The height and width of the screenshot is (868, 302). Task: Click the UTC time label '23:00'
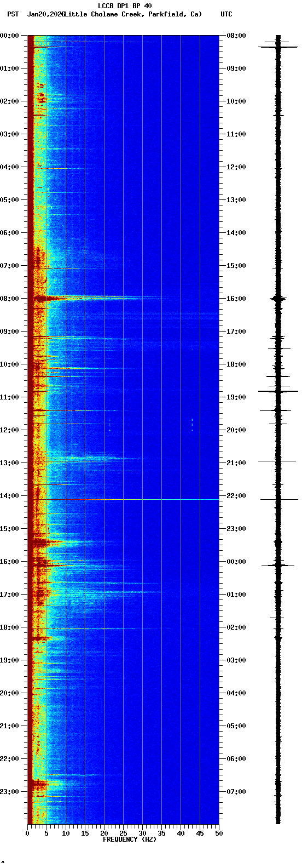[x=236, y=529]
